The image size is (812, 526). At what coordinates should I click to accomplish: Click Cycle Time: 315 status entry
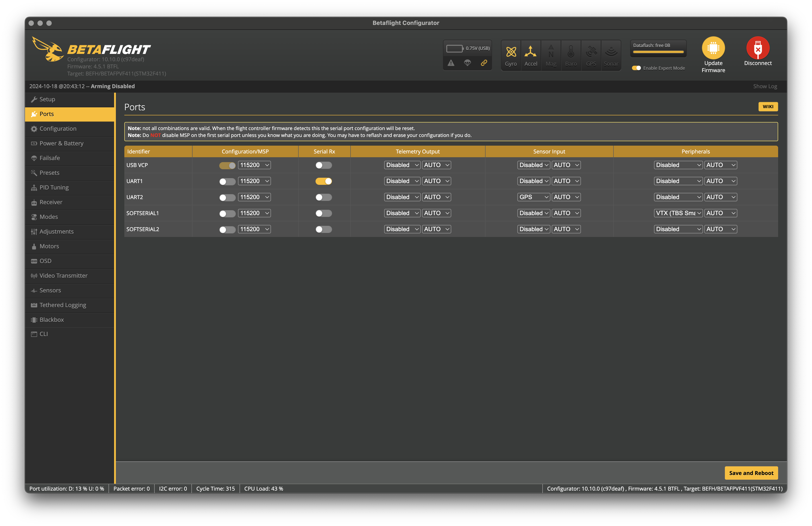pos(215,489)
